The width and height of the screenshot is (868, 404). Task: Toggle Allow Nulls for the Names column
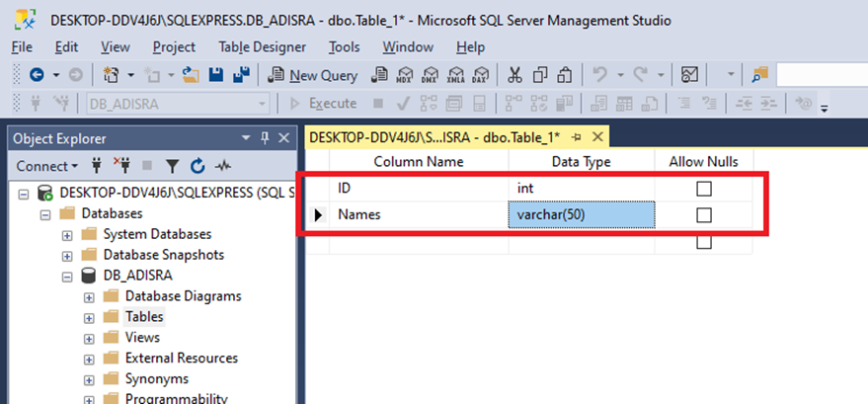pyautogui.click(x=704, y=214)
